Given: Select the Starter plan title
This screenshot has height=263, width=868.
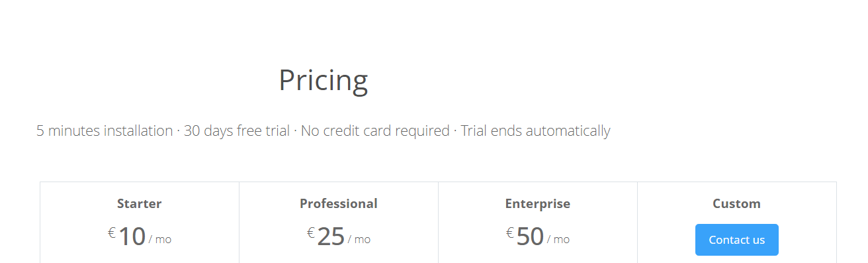Looking at the screenshot, I should (x=139, y=203).
